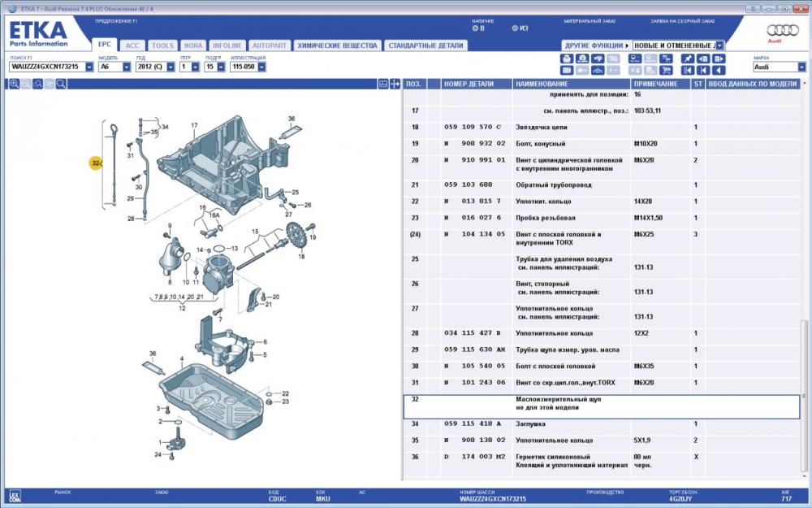Open the Иллюстрация 115-050 dropdown
The width and height of the screenshot is (812, 508).
click(x=261, y=67)
